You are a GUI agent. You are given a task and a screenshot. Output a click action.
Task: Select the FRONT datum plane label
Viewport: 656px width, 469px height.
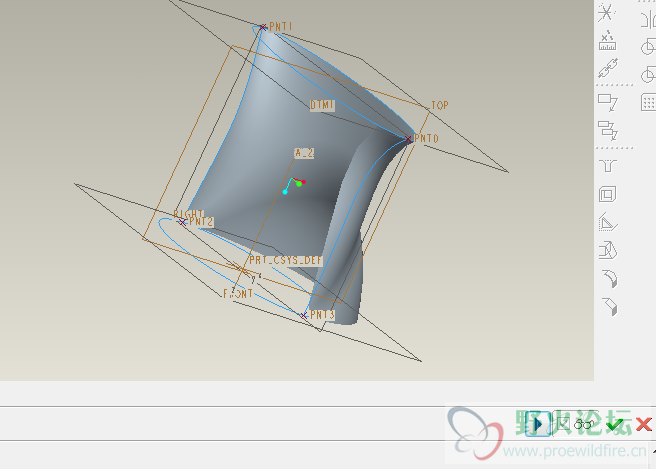238,294
